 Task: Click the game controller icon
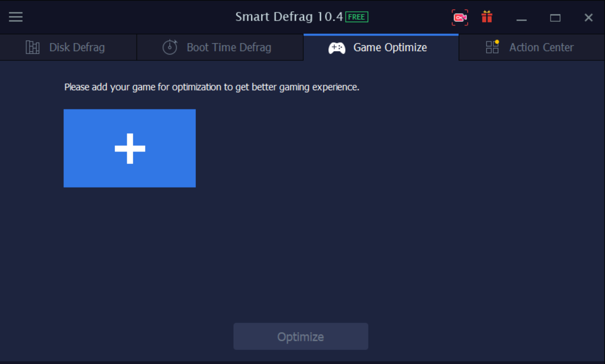tap(337, 48)
